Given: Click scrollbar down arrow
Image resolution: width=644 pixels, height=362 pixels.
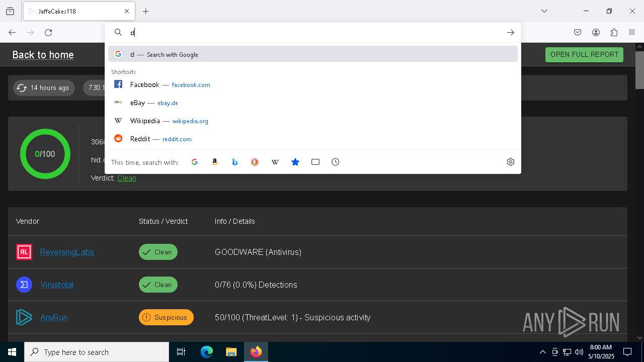Looking at the screenshot, I should point(639,338).
